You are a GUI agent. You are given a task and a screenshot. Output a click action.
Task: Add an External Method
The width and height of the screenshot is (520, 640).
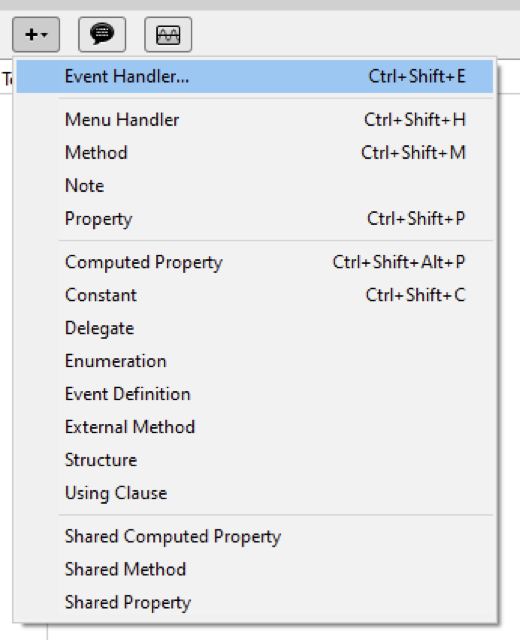pos(255,427)
